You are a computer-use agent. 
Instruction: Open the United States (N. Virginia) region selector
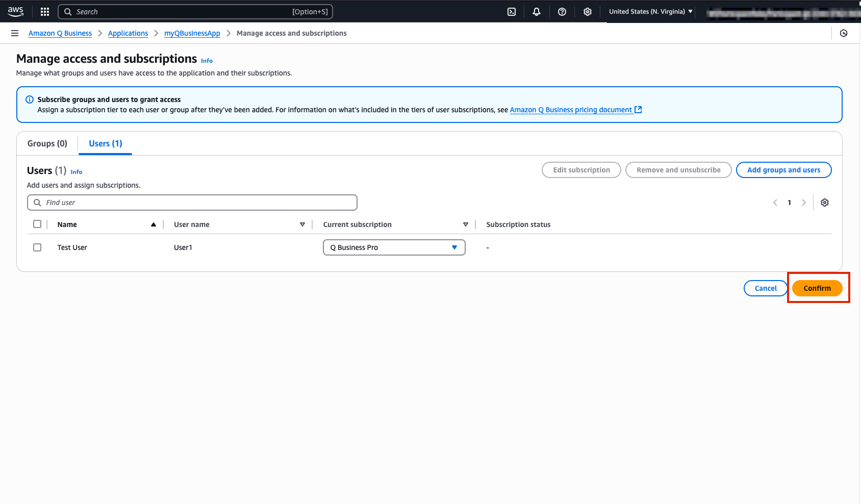(x=650, y=12)
